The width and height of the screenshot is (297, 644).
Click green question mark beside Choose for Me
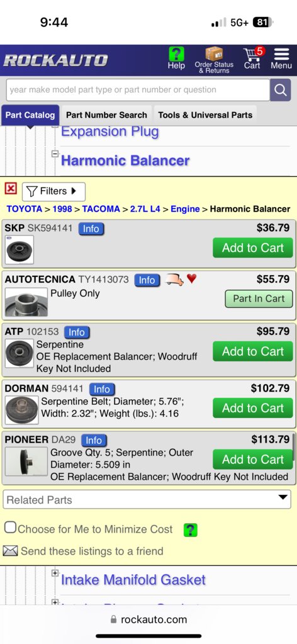coord(190,530)
